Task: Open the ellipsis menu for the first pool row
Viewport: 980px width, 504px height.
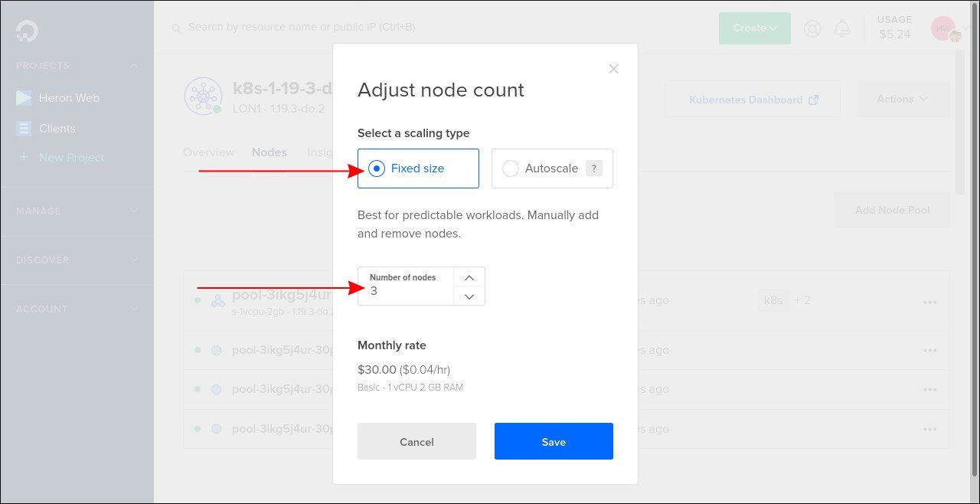Action: (930, 300)
